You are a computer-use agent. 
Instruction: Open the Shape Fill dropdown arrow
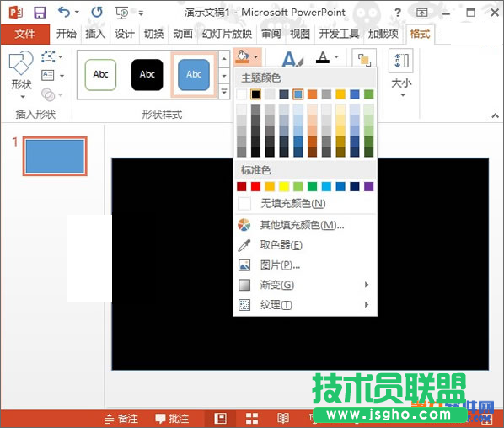[255, 57]
